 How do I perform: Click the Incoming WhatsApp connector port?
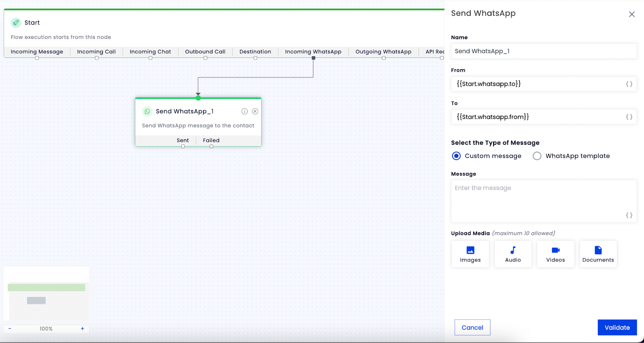coord(314,58)
